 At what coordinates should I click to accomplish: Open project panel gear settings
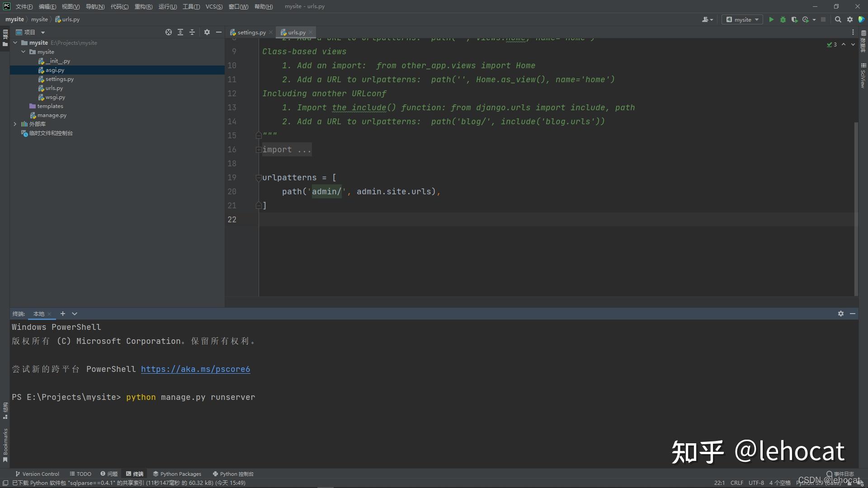[207, 32]
